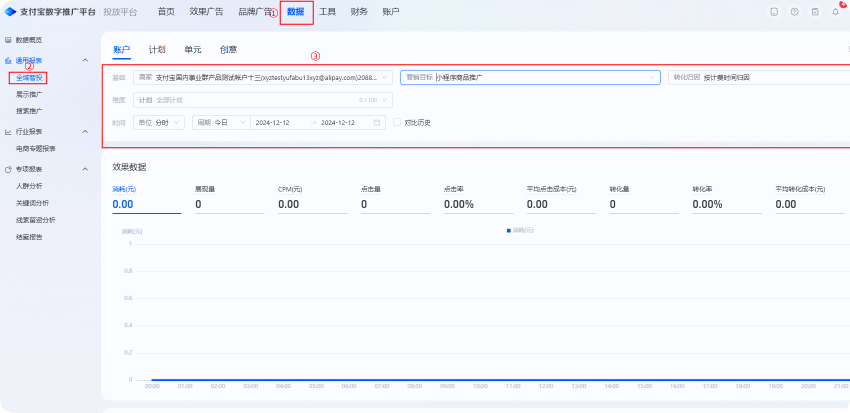850x413 pixels.
Task: Open 人群分析 in sidebar
Action: point(29,186)
